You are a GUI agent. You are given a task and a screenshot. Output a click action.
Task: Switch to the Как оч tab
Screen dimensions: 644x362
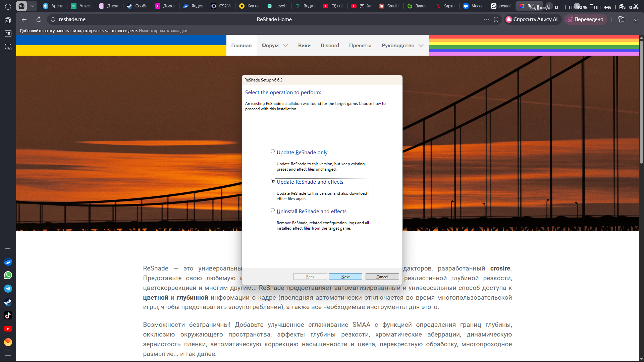point(249,6)
